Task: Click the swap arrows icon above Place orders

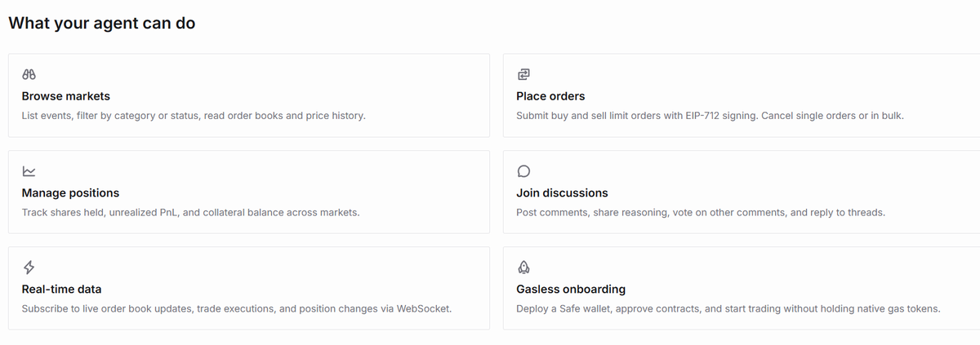Action: pos(523,74)
